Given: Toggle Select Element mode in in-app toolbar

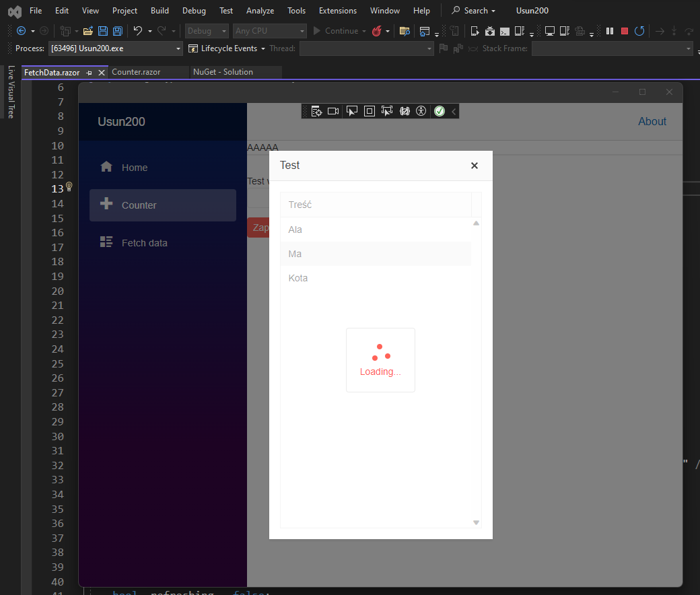Looking at the screenshot, I should [351, 111].
